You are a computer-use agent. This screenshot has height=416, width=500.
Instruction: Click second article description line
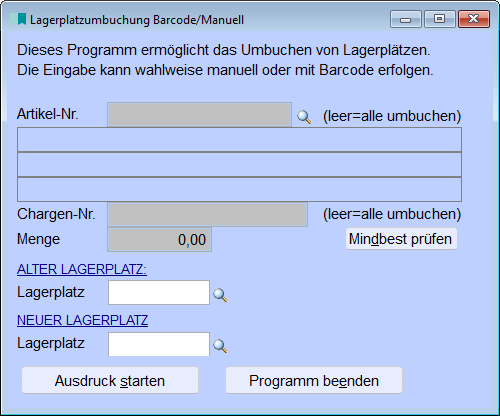coord(239,165)
